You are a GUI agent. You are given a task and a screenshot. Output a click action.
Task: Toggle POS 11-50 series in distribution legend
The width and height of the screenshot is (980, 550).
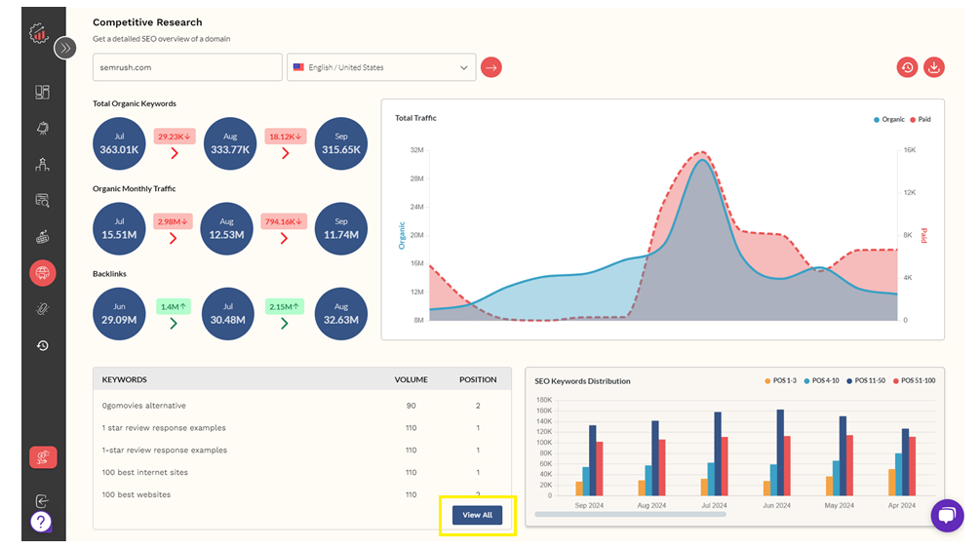pos(866,380)
